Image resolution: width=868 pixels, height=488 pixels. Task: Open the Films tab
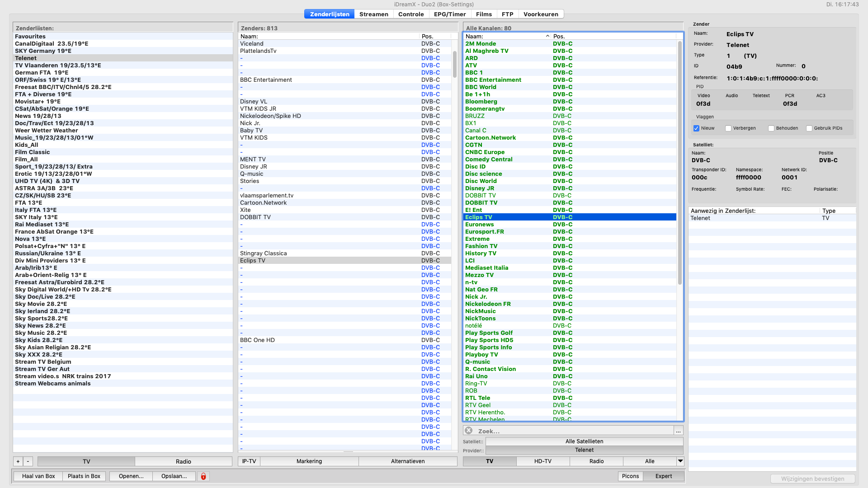coord(484,14)
